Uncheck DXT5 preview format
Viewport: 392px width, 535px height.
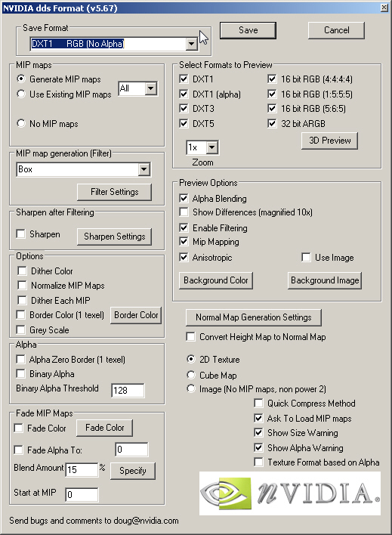[184, 123]
